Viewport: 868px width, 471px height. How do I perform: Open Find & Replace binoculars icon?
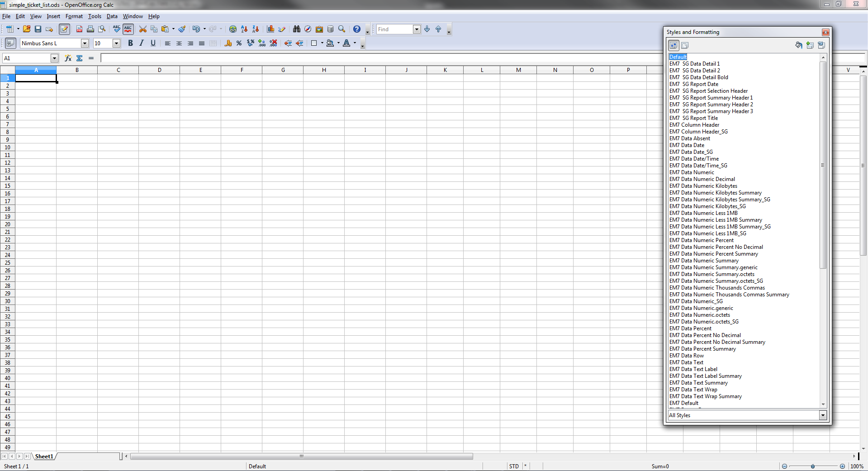pos(296,29)
